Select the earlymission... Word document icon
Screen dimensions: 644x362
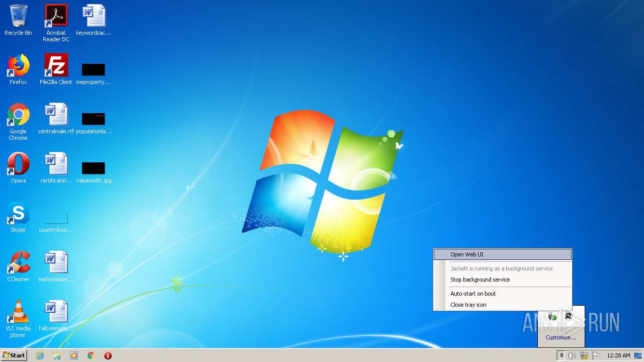point(56,266)
